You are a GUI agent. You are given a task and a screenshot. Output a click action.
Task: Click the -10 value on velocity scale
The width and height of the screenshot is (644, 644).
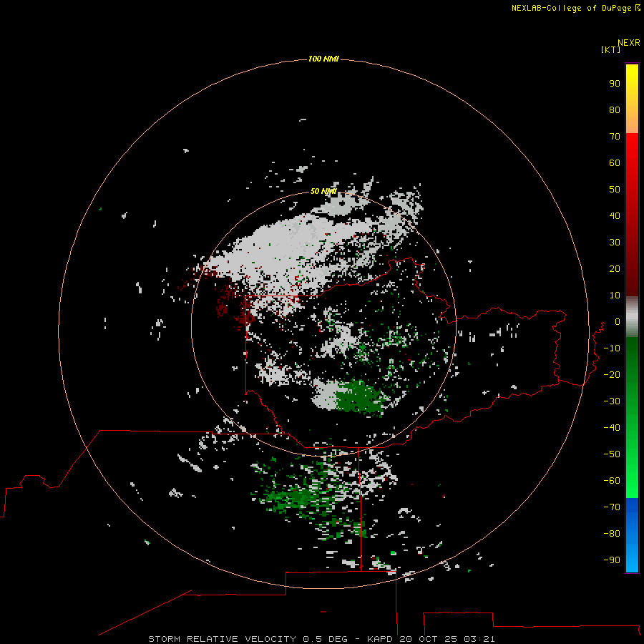pos(612,348)
